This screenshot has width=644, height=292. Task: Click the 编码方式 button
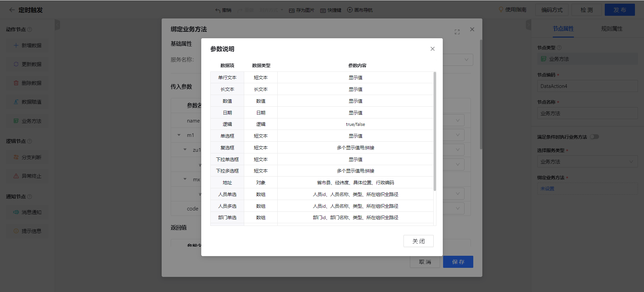click(x=552, y=10)
